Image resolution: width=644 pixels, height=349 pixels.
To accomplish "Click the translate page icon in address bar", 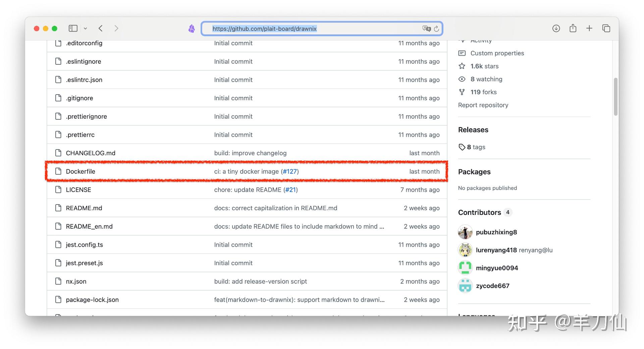I will coord(426,28).
